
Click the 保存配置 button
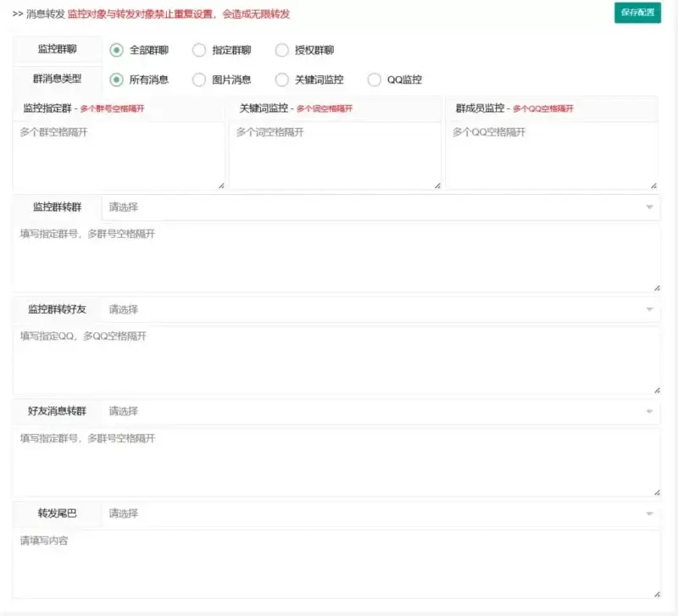point(637,13)
